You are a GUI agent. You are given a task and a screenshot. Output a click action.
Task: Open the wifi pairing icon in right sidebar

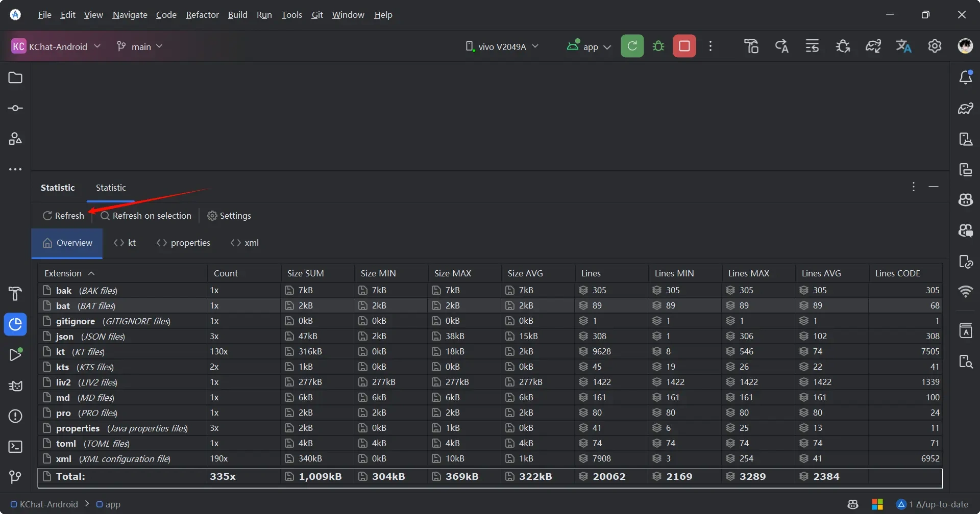tap(965, 292)
